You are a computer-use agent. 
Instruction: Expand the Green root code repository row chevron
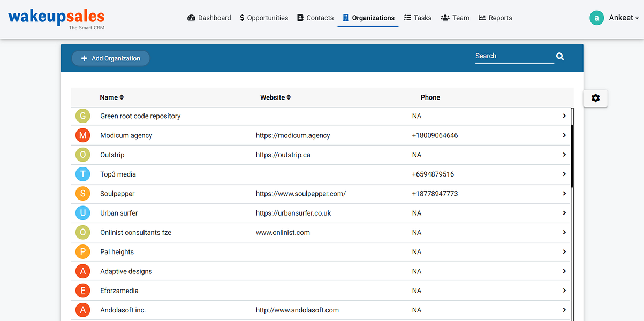(564, 116)
